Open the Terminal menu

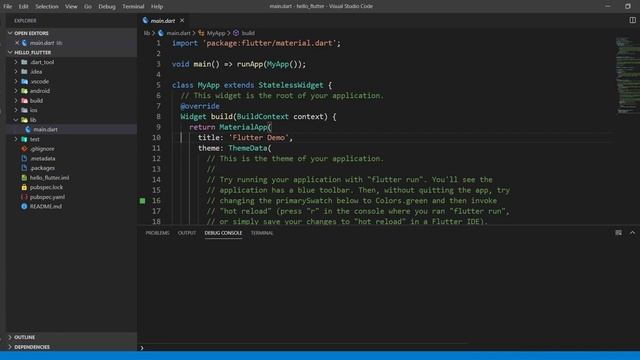pyautogui.click(x=133, y=7)
